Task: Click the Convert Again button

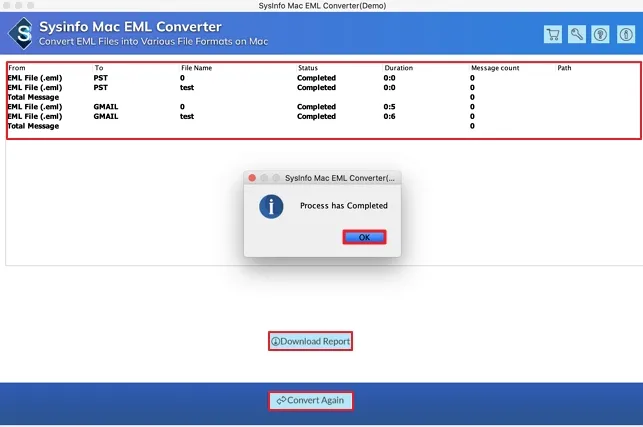Action: point(310,400)
